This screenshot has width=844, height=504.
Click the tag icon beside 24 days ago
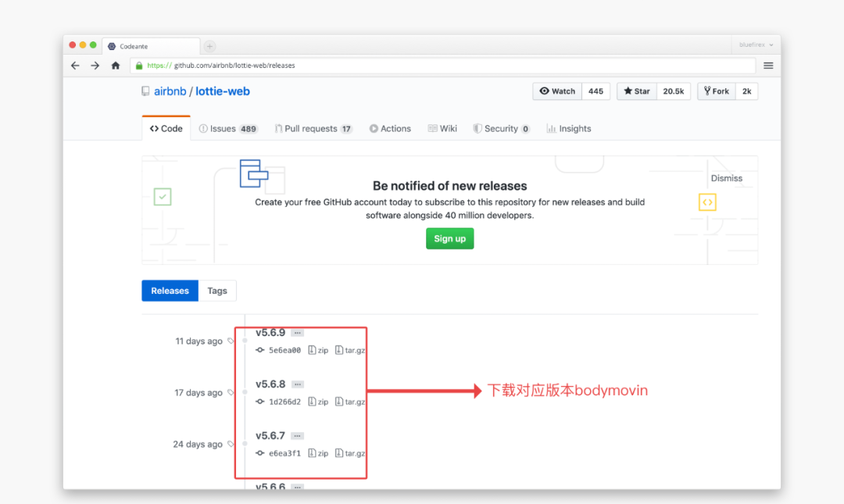[231, 445]
